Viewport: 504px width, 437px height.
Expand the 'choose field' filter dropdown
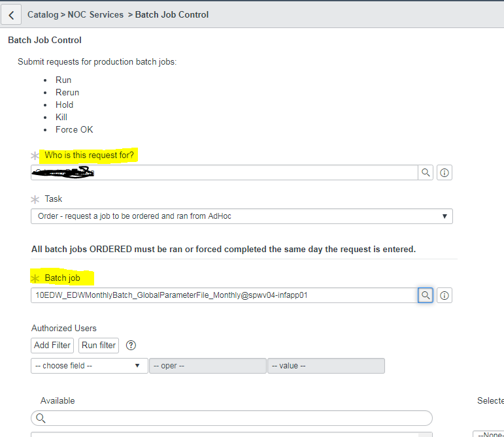(90, 366)
